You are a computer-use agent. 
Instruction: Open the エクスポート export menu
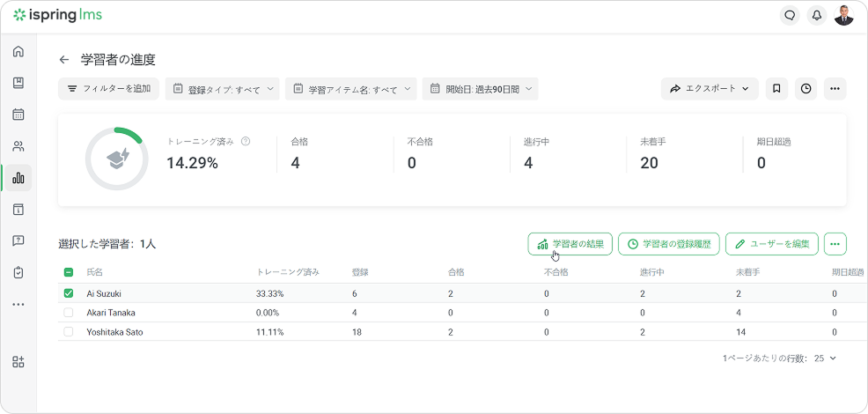(x=709, y=89)
